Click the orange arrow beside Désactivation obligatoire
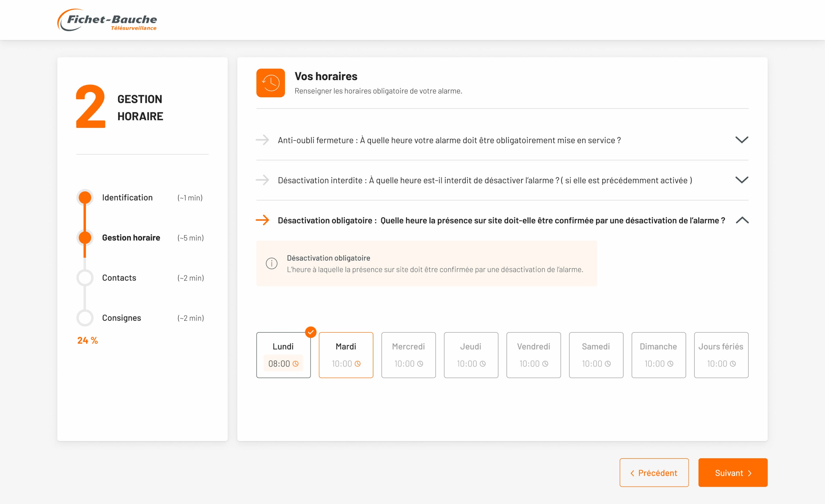Image resolution: width=825 pixels, height=504 pixels. [x=263, y=220]
